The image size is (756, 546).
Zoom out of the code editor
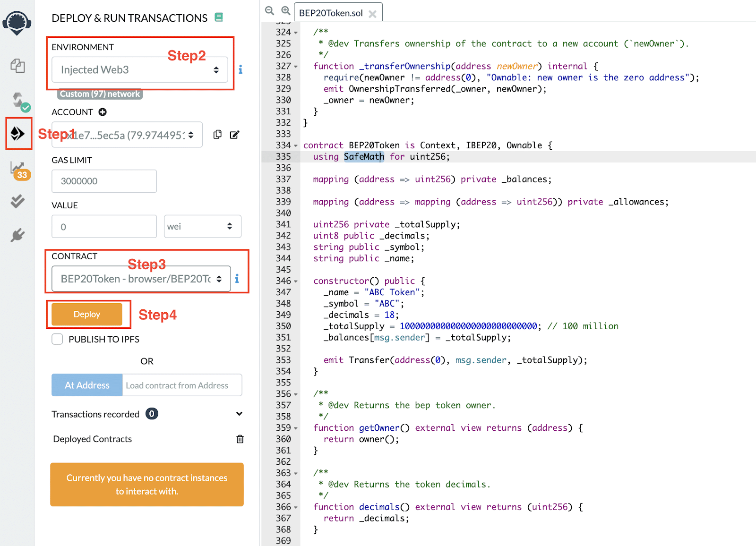point(269,10)
